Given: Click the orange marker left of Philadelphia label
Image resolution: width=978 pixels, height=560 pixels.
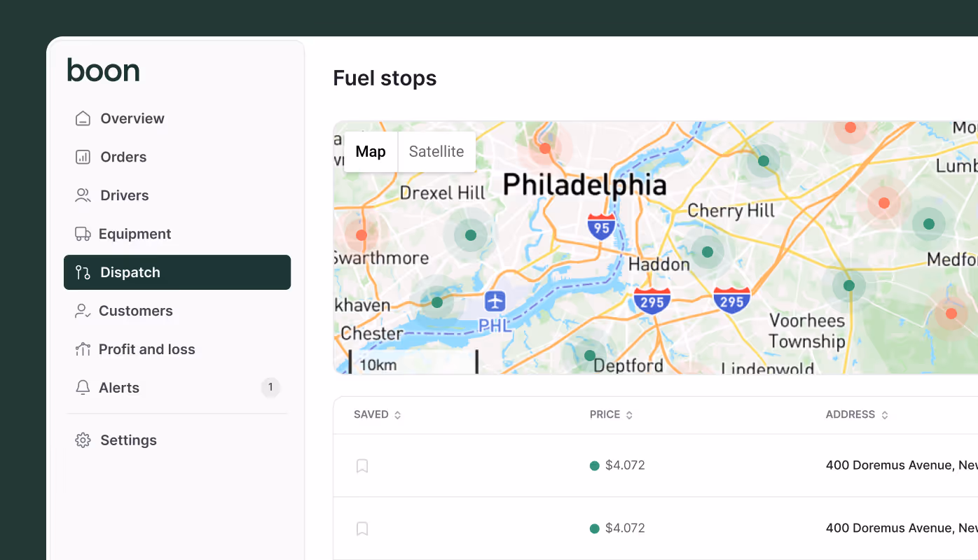Looking at the screenshot, I should (545, 148).
